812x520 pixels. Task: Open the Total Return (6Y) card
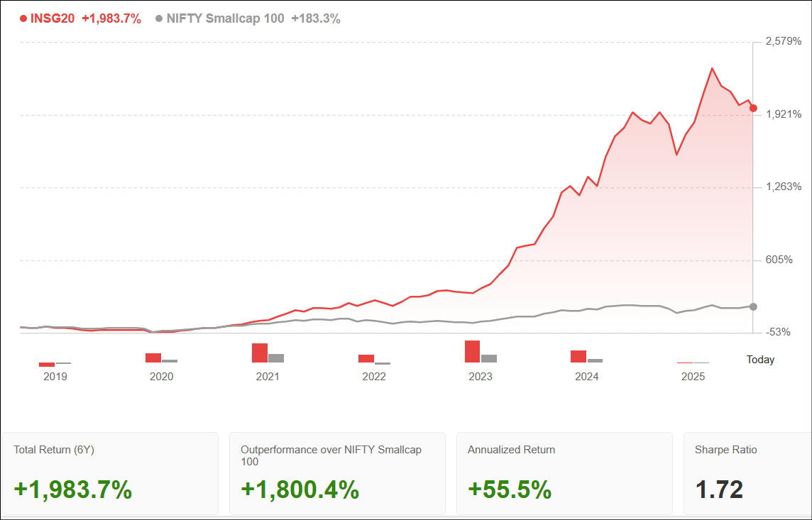click(x=110, y=473)
